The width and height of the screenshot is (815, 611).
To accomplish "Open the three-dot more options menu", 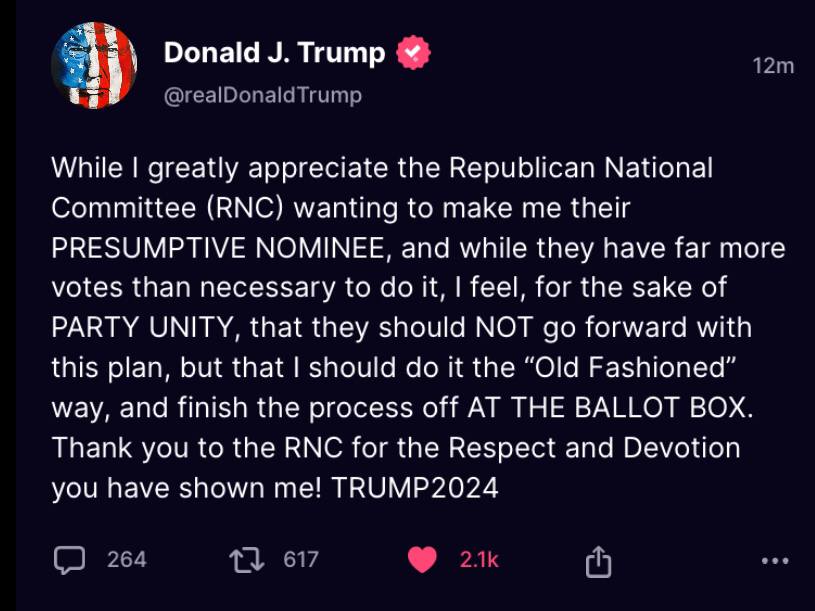I will click(x=775, y=560).
